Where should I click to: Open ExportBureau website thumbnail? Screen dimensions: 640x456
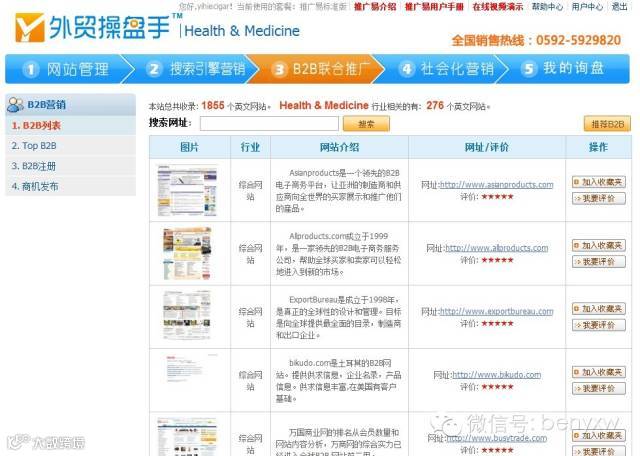(x=187, y=315)
